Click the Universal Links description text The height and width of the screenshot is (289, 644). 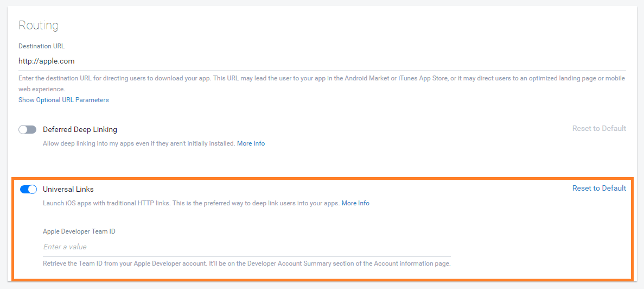191,203
